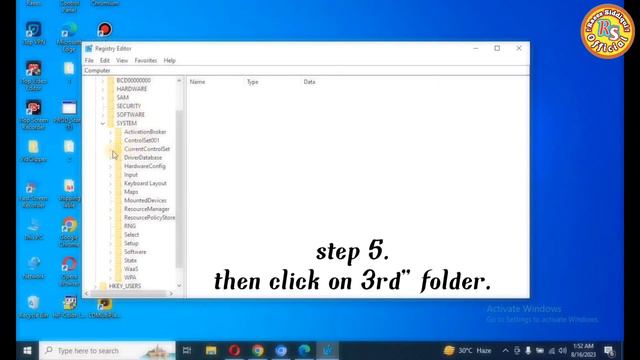
Task: Select the WaaS key label
Action: 131,269
